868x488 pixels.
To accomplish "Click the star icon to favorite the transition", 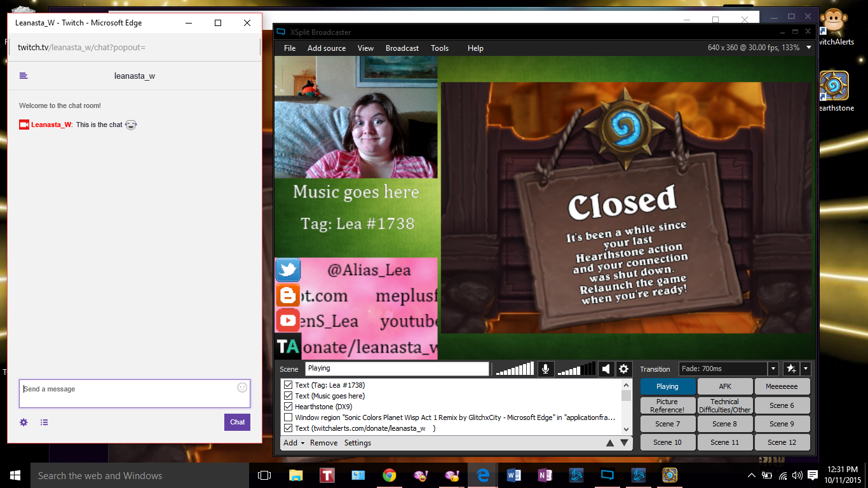I will 790,369.
